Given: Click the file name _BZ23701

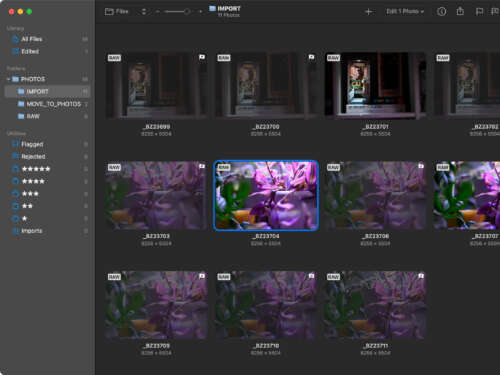Looking at the screenshot, I should (x=376, y=127).
